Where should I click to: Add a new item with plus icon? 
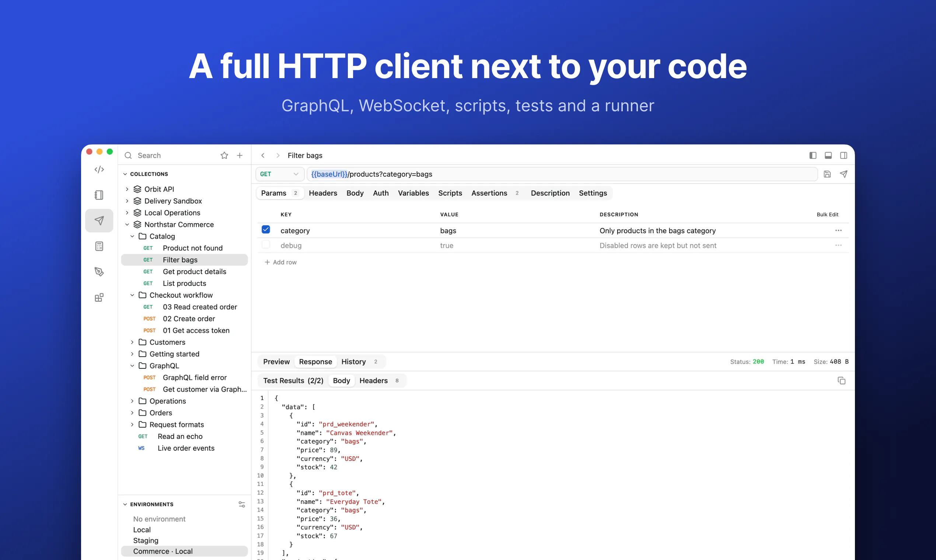240,155
